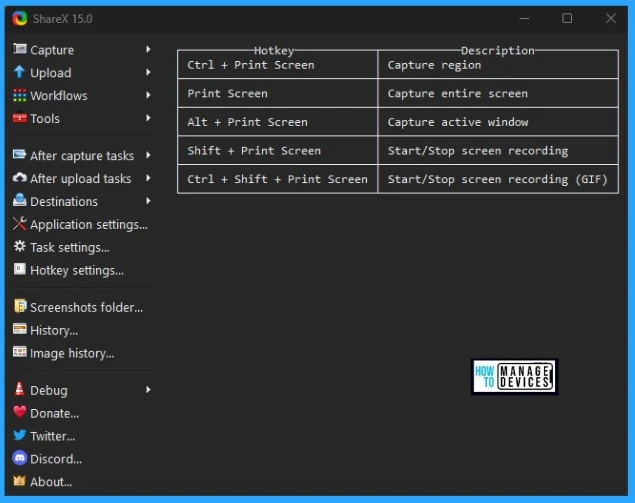This screenshot has height=503, width=635.
Task: Expand the Upload submenu arrow
Action: tap(148, 72)
